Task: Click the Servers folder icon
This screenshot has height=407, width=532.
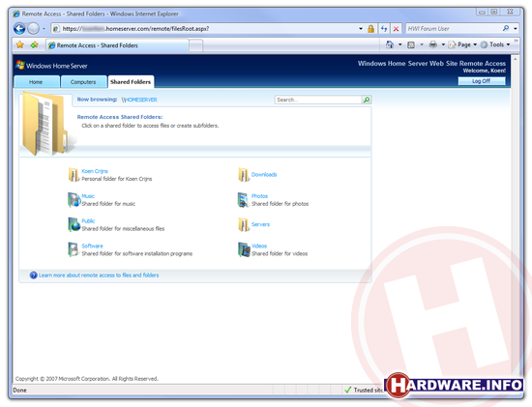Action: (x=243, y=225)
